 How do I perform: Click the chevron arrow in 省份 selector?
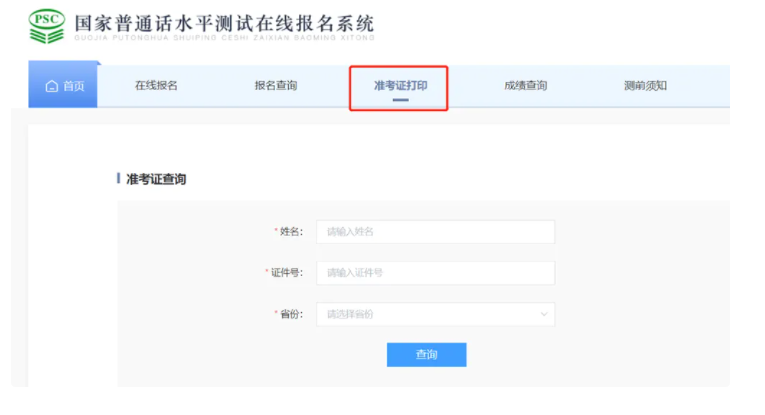(544, 314)
